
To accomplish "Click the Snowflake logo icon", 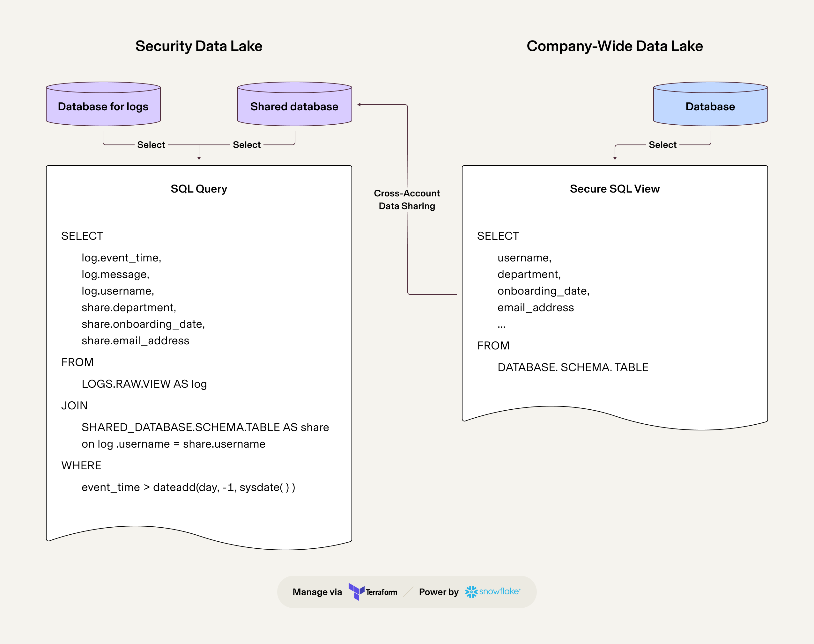I will tap(471, 592).
